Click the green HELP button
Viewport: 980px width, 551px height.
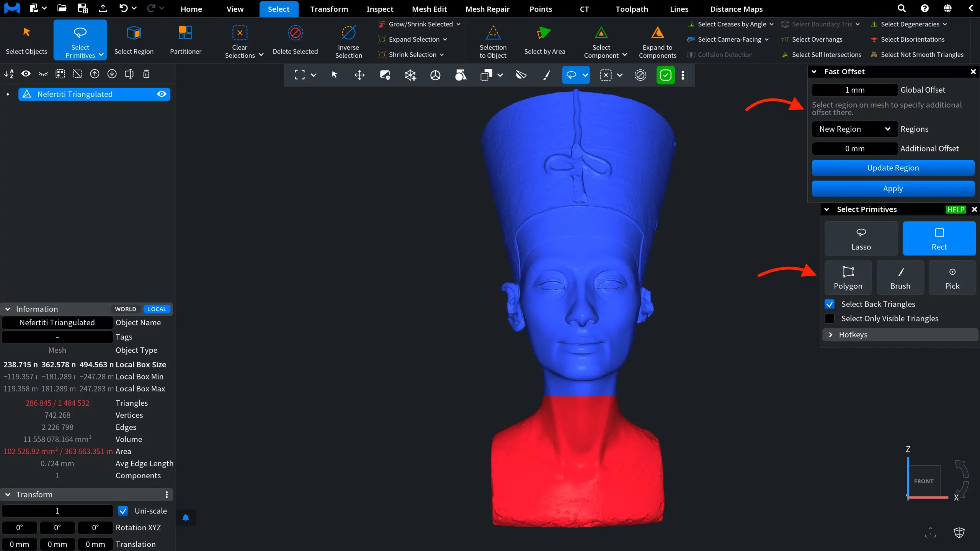955,209
